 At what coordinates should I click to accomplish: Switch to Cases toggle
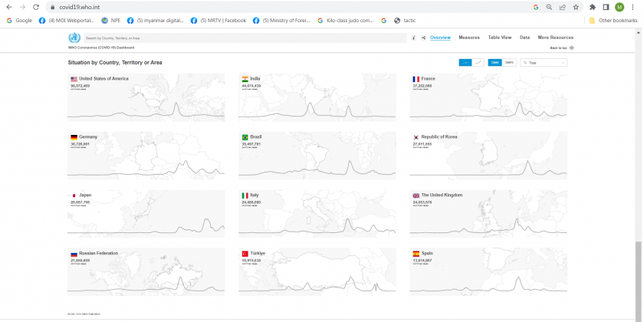click(x=495, y=62)
